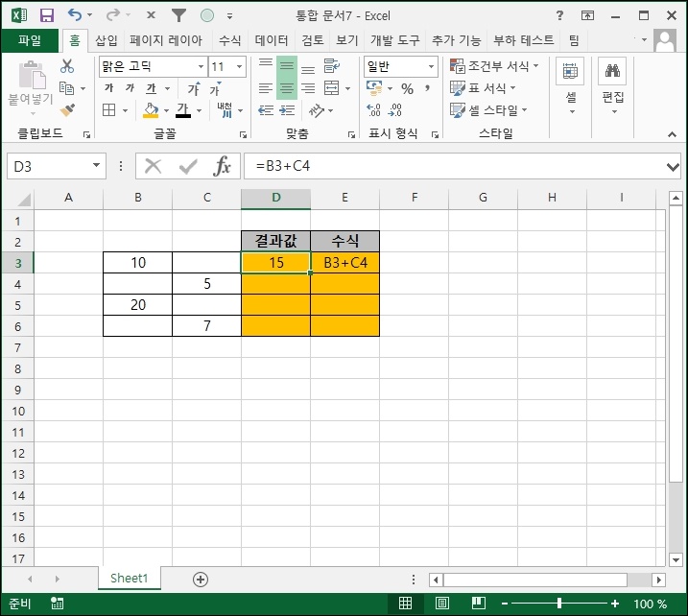Viewport: 688px width, 616px height.
Task: Switch to the 삽입 tab
Action: tap(107, 41)
